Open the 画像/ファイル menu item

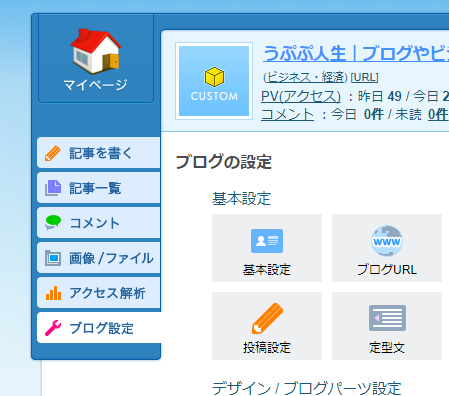99,258
